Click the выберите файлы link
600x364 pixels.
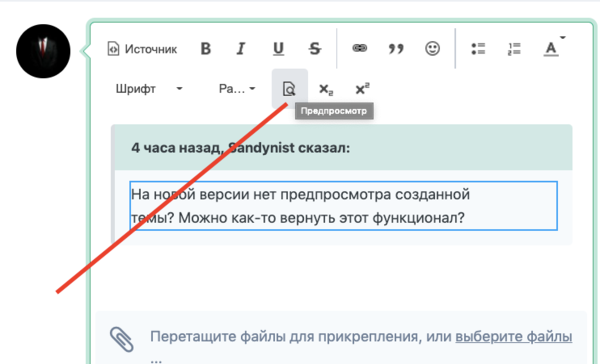[x=514, y=336]
